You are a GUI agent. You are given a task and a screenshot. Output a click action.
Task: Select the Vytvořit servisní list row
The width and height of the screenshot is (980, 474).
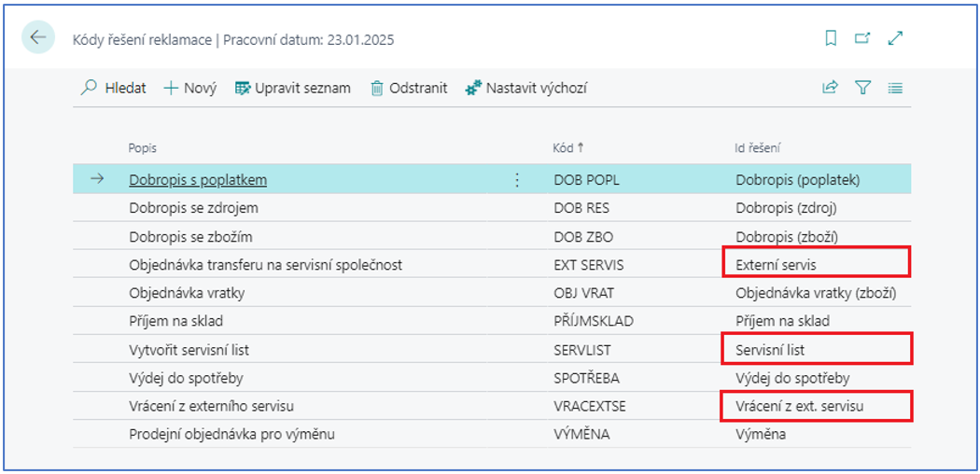[491, 350]
